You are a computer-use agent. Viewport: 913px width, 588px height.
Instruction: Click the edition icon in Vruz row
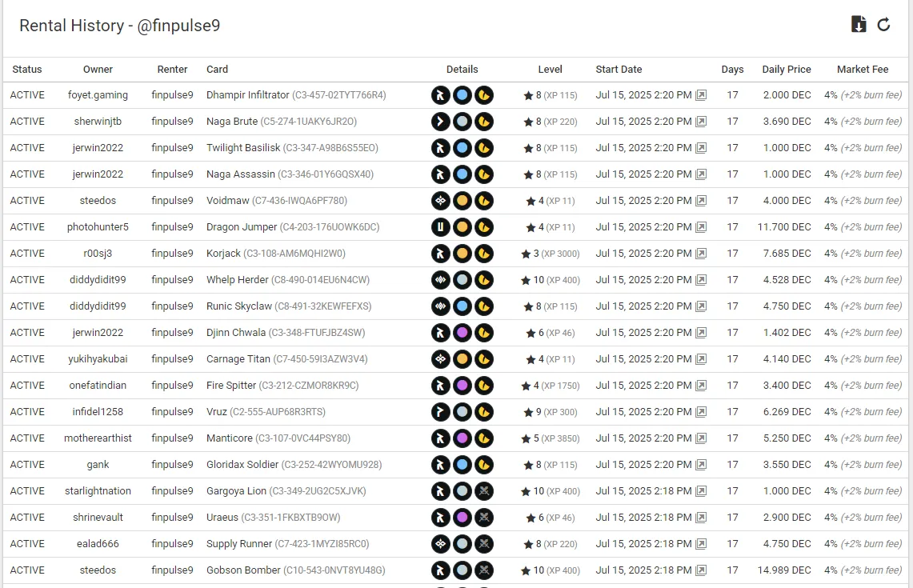point(441,411)
